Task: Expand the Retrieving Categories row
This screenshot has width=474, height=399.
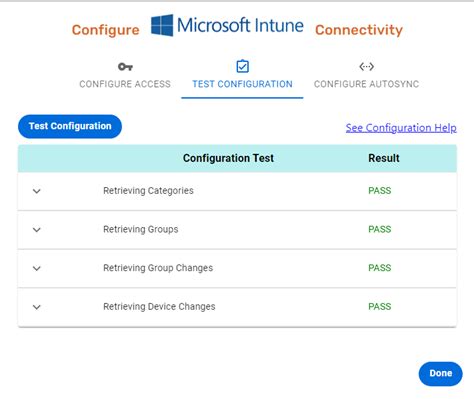Action: 37,191
